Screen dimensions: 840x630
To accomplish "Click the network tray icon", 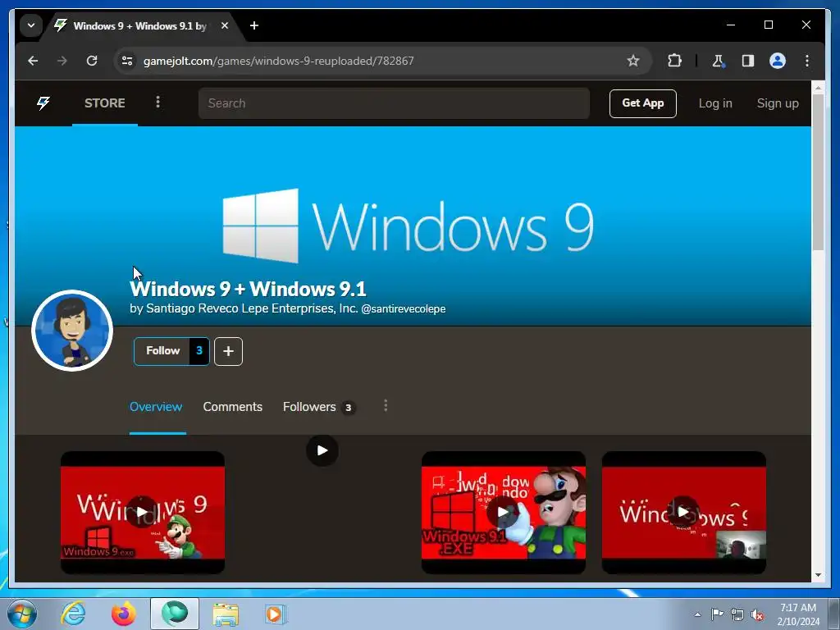I will (737, 615).
